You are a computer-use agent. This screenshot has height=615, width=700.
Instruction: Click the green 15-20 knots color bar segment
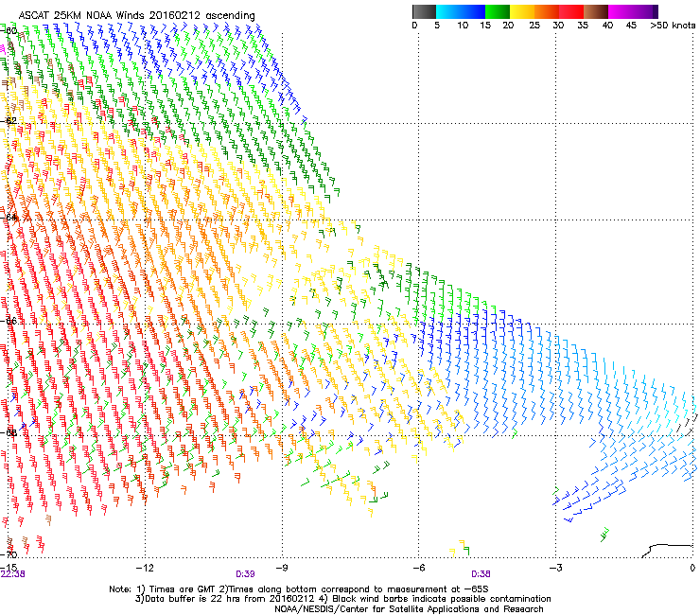(x=498, y=11)
